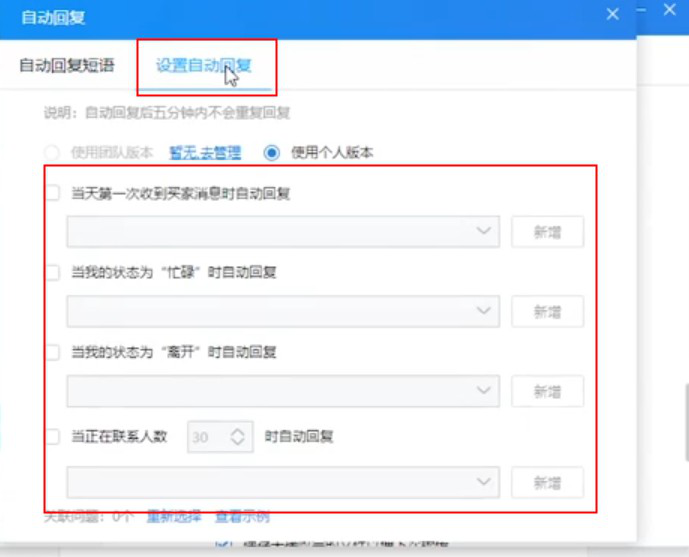Open the 设置自动回复 tab

click(203, 66)
